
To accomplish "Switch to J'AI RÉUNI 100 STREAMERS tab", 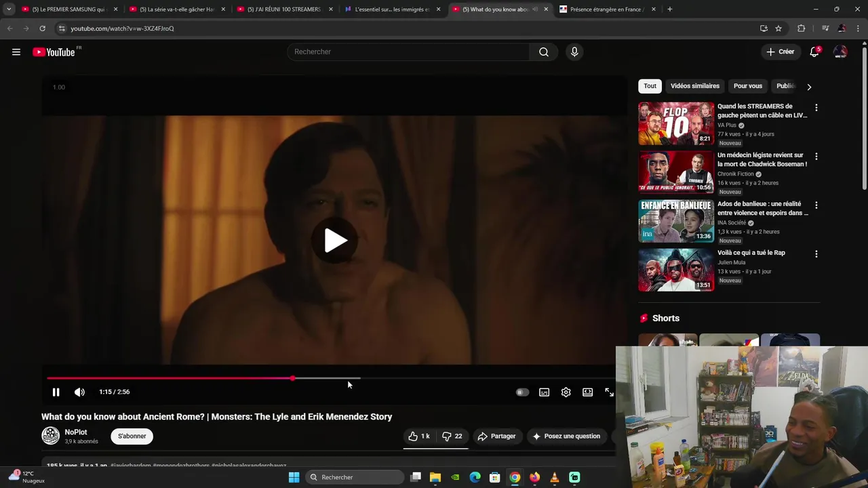I will (x=283, y=9).
